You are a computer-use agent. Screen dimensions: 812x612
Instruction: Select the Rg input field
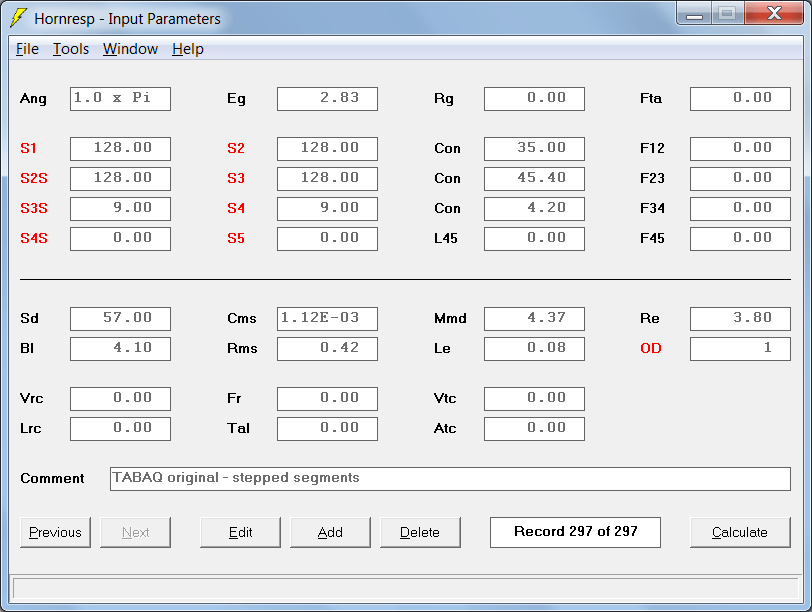(534, 99)
